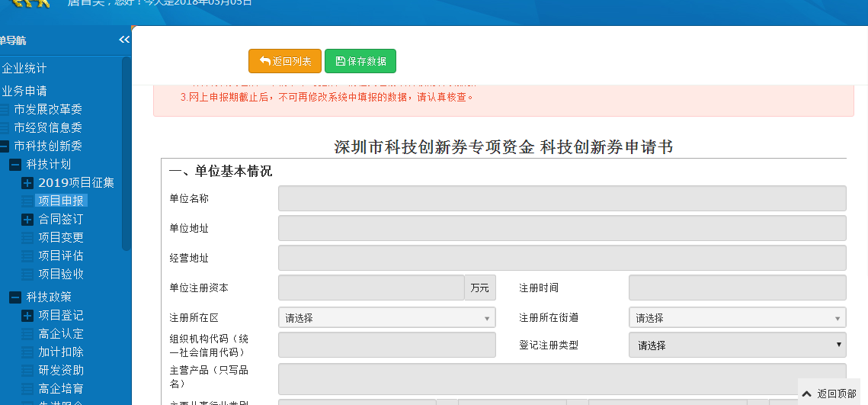The width and height of the screenshot is (868, 405).
Task: Open 业务申请 in the navigation menu
Action: [24, 91]
